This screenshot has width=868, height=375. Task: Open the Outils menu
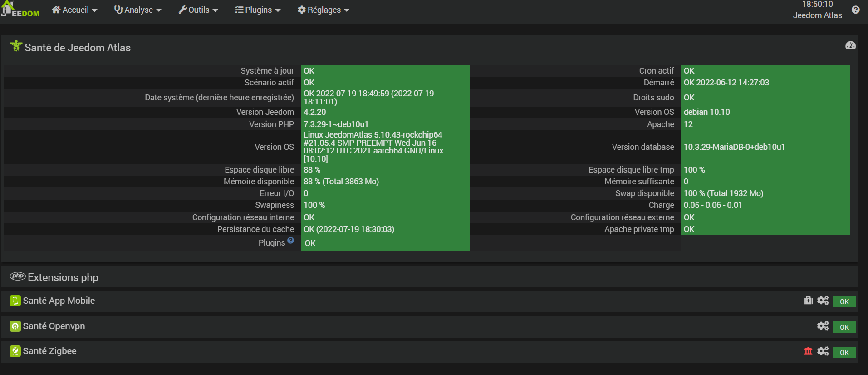coord(198,10)
